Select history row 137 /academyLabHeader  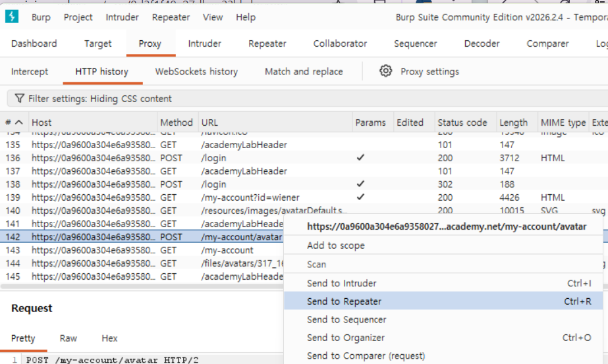point(304,171)
